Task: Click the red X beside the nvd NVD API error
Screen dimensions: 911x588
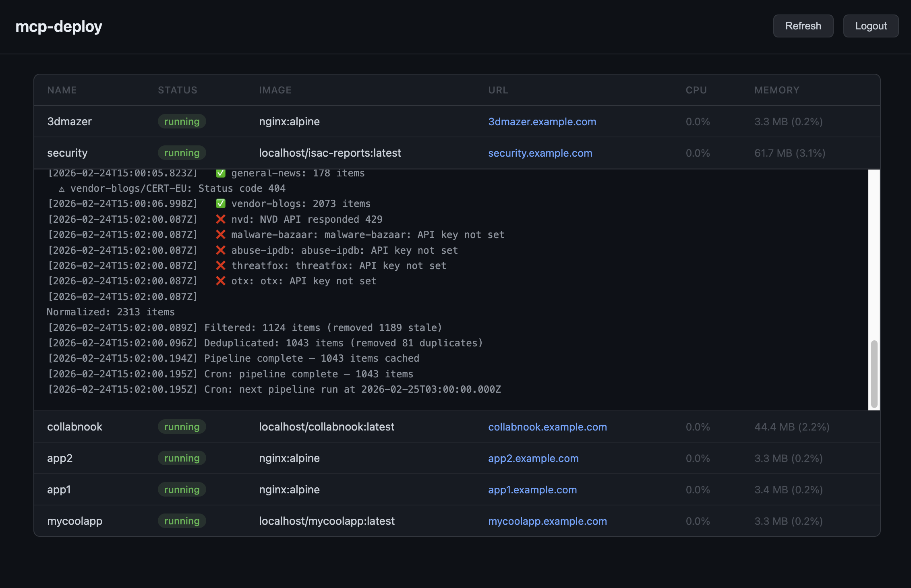Action: coord(220,219)
